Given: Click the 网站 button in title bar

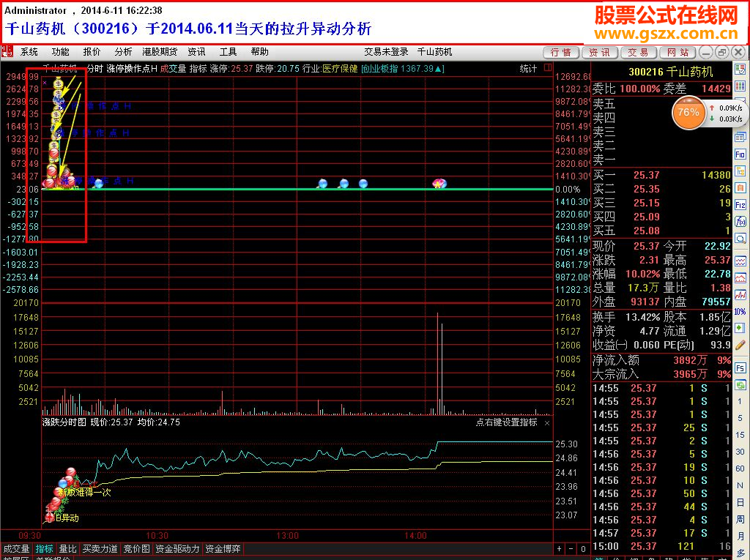Looking at the screenshot, I should pyautogui.click(x=677, y=52).
